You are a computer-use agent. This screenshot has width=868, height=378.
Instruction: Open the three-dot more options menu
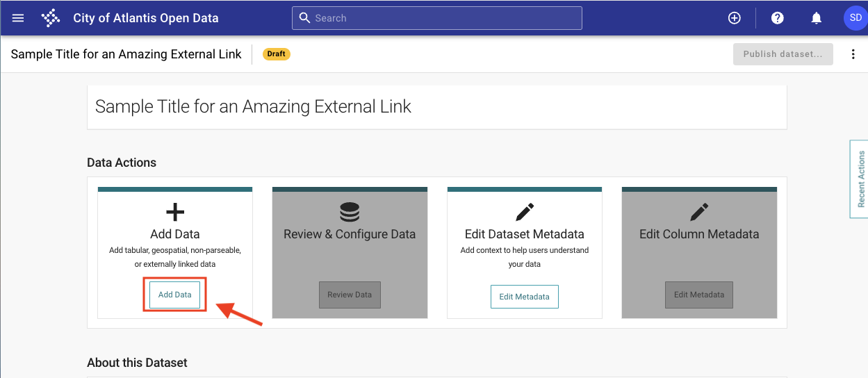click(x=853, y=54)
